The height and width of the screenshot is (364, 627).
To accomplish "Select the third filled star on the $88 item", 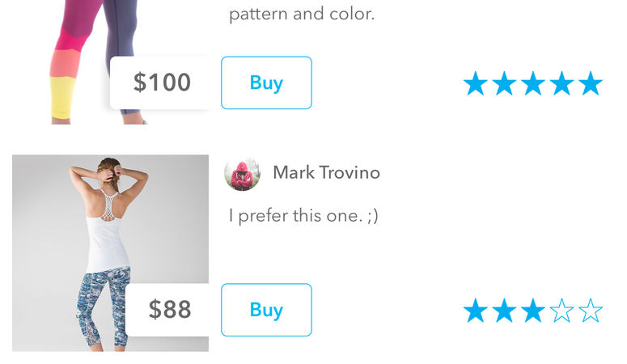I will 533,311.
